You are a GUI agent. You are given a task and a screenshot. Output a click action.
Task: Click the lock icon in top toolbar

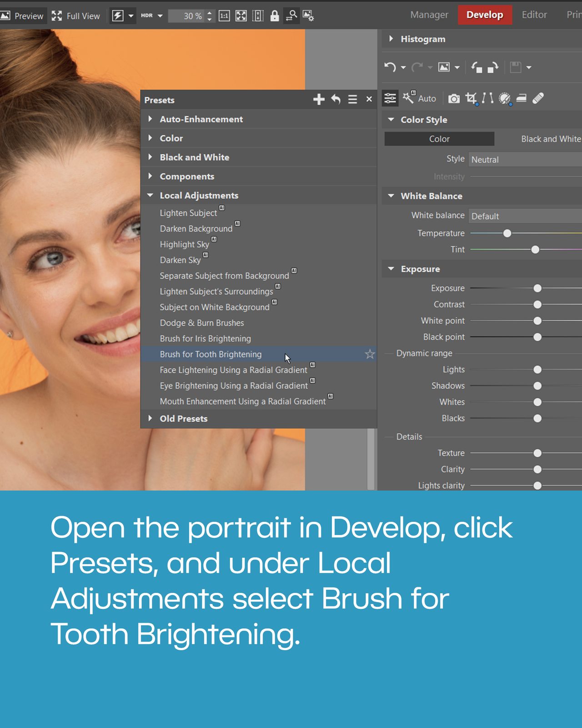pyautogui.click(x=275, y=16)
